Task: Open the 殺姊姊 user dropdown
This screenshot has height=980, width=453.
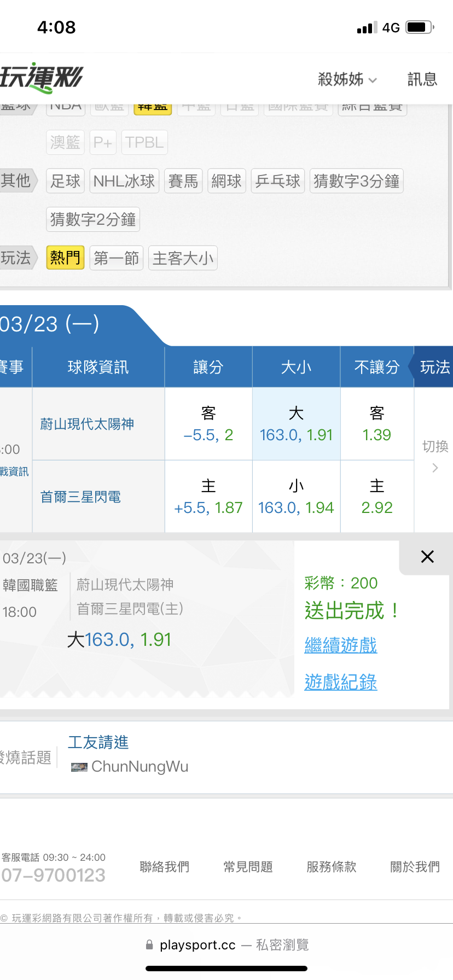Action: [347, 79]
